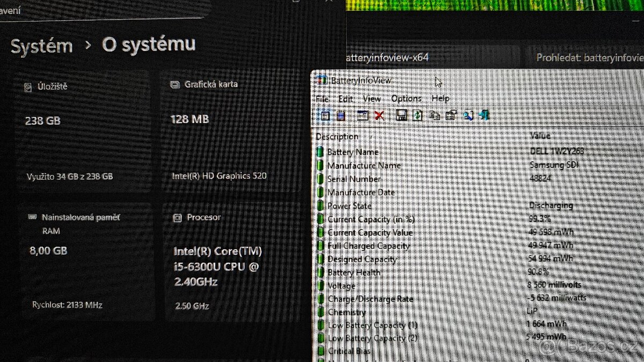
Task: Click the 90.8% battery health value
Action: [538, 272]
